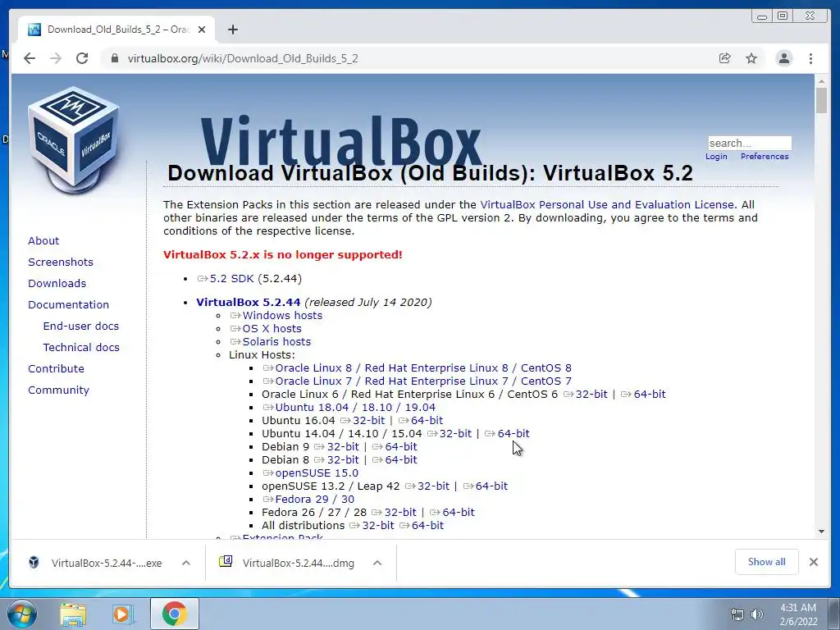This screenshot has width=840, height=630.
Task: Open the Preferences link
Action: [x=765, y=157]
